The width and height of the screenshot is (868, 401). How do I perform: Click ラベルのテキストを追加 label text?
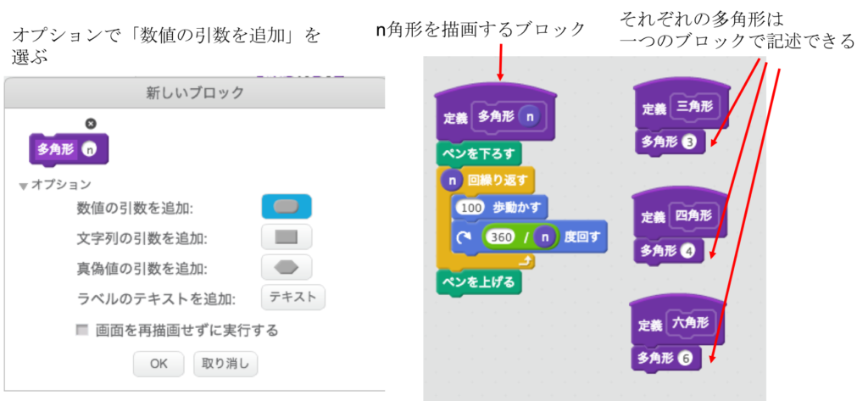coord(156,299)
